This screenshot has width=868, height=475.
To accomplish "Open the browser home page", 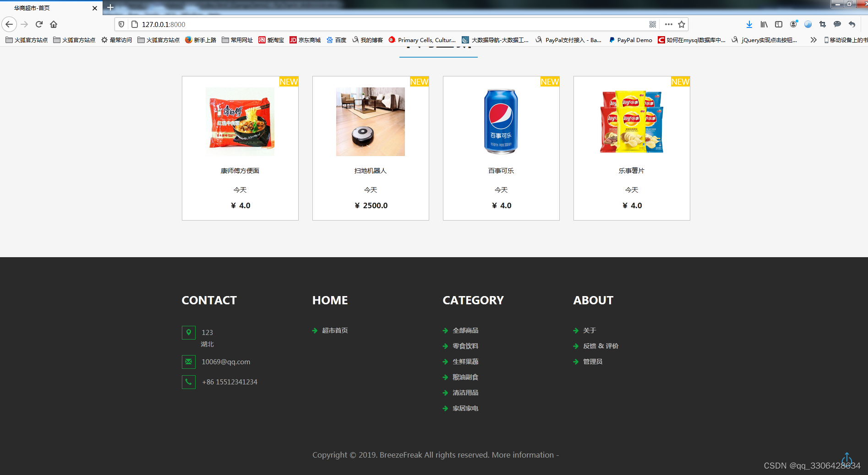I will 54,24.
